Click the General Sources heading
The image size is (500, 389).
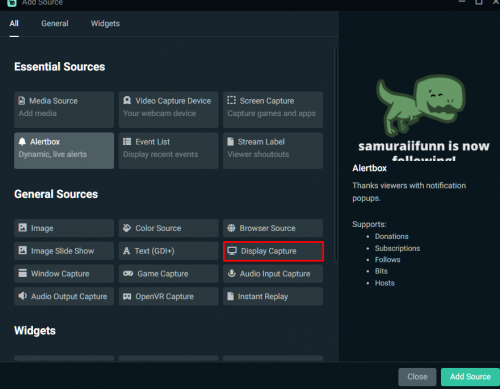click(56, 194)
